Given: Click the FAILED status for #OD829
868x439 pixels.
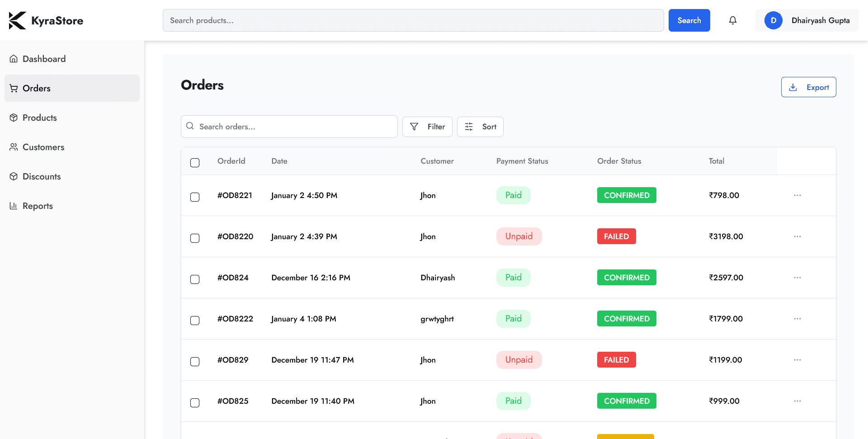Looking at the screenshot, I should pos(617,360).
